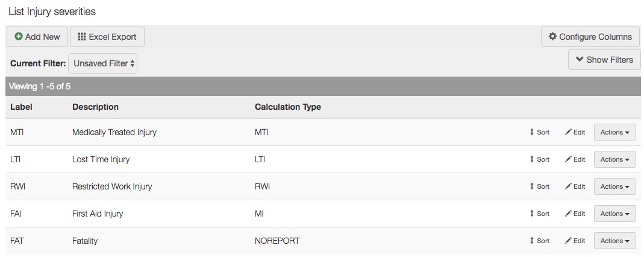Click Edit pencil icon for LTI row

[568, 159]
